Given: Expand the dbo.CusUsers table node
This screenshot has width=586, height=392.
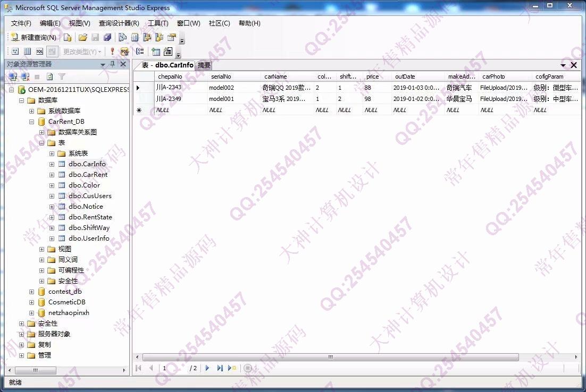Looking at the screenshot, I should click(x=52, y=196).
